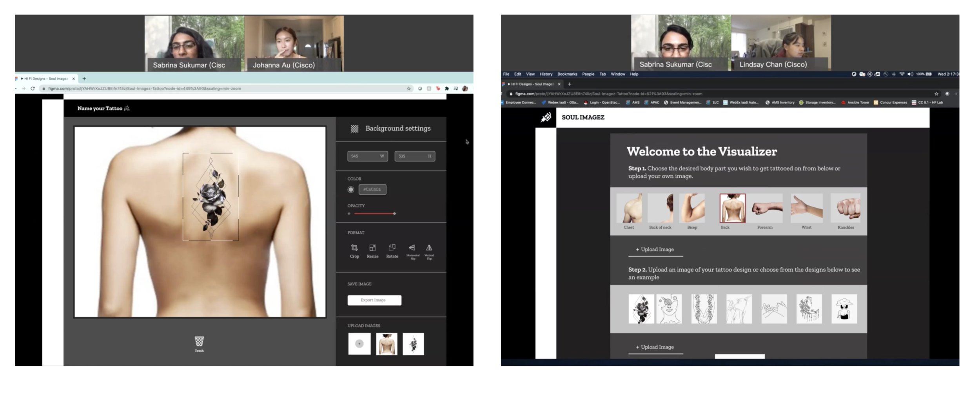Bookmark the page with star in right browser
Image resolution: width=980 pixels, height=393 pixels.
pos(936,94)
